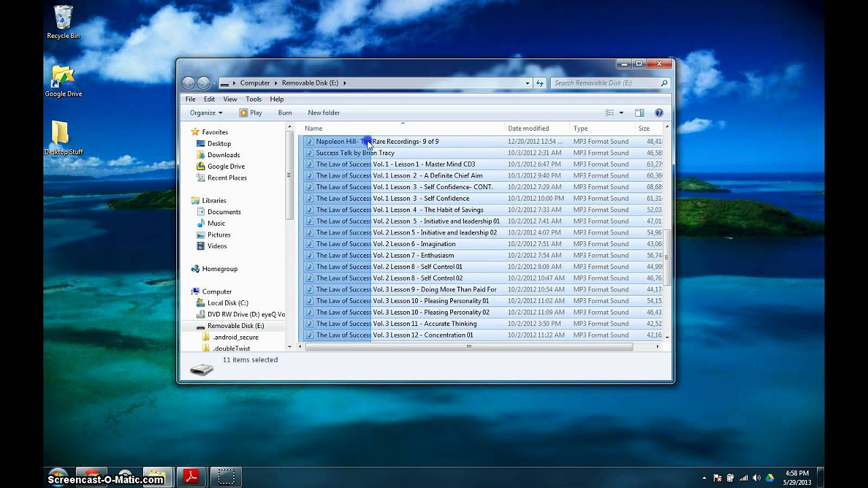The height and width of the screenshot is (488, 868).
Task: Open the Pictures library
Action: [213, 235]
